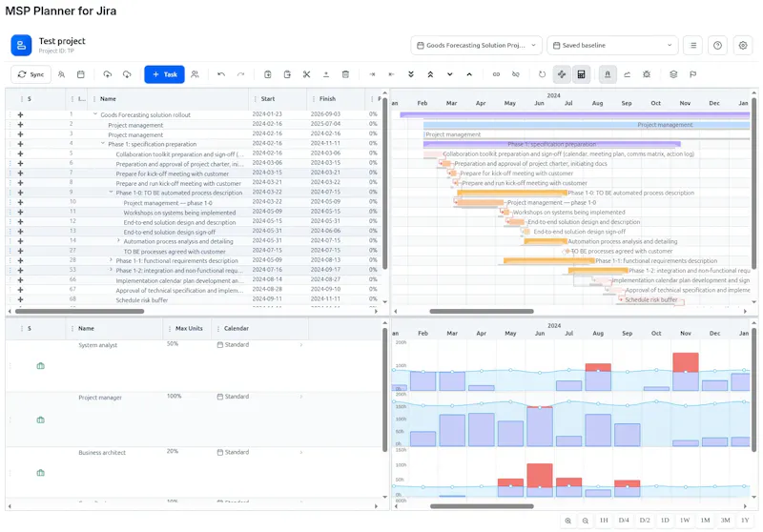Click the indent task icon
Image resolution: width=763 pixels, height=532 pixels.
(372, 74)
